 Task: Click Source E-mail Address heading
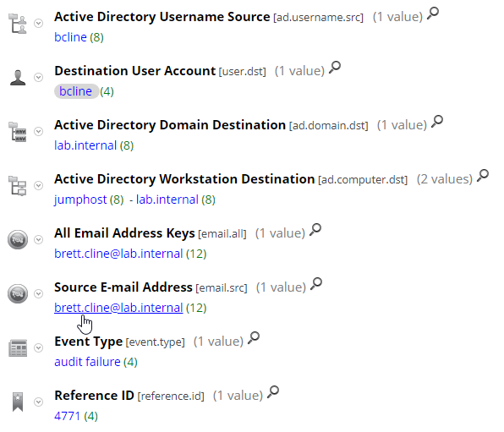123,287
